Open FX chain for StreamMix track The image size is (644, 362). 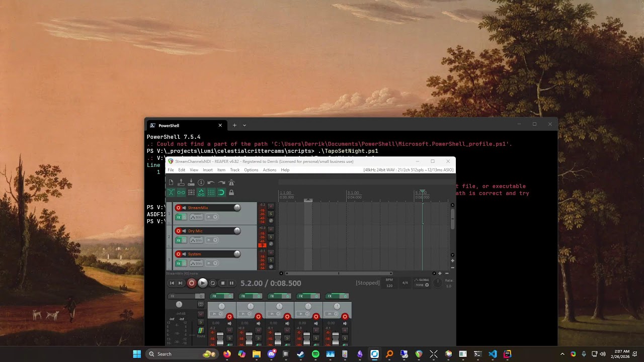click(178, 217)
